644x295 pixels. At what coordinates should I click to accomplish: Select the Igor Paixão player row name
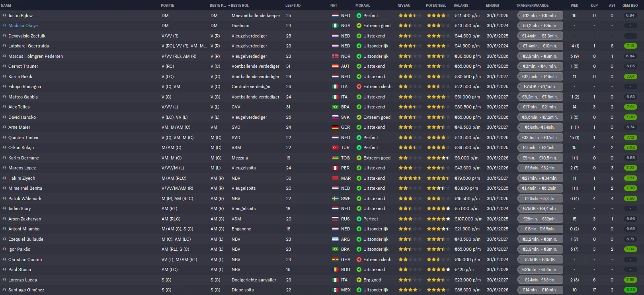click(19, 249)
